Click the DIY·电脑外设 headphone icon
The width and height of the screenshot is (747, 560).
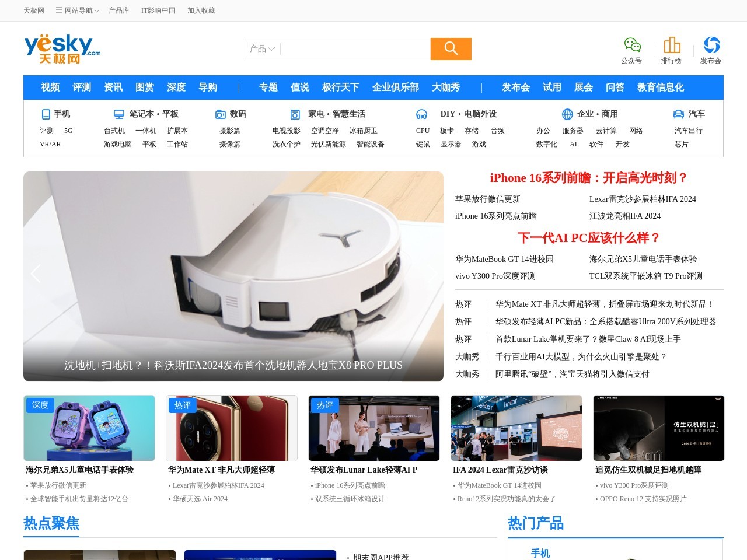[422, 114]
